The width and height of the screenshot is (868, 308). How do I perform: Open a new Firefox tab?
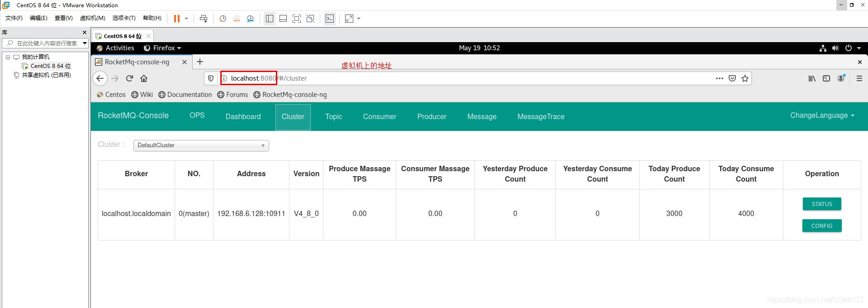[x=200, y=62]
